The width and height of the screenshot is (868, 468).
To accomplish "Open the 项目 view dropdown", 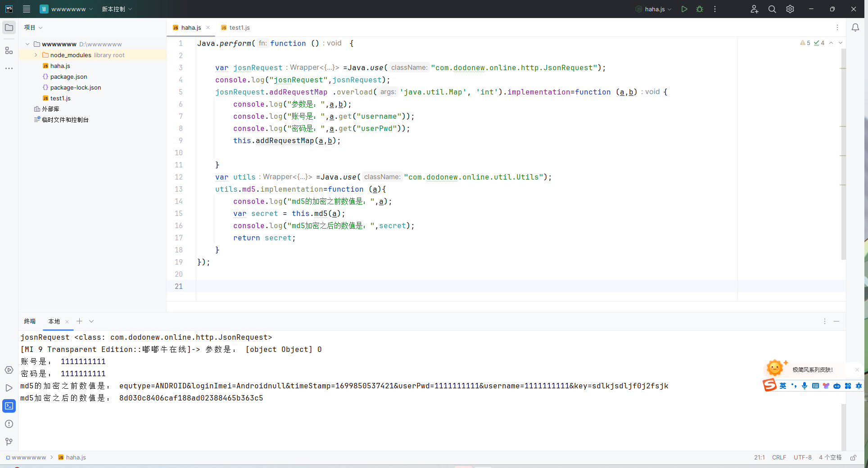I will pos(33,27).
